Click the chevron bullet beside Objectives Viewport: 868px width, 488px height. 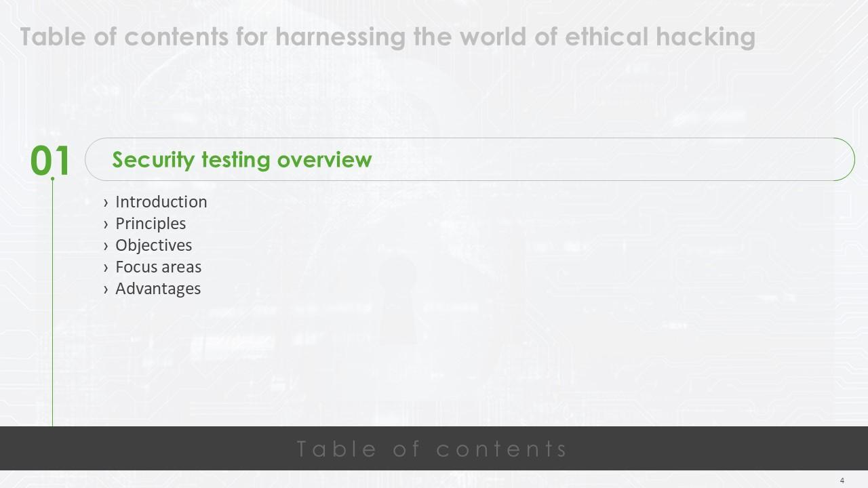(x=106, y=246)
